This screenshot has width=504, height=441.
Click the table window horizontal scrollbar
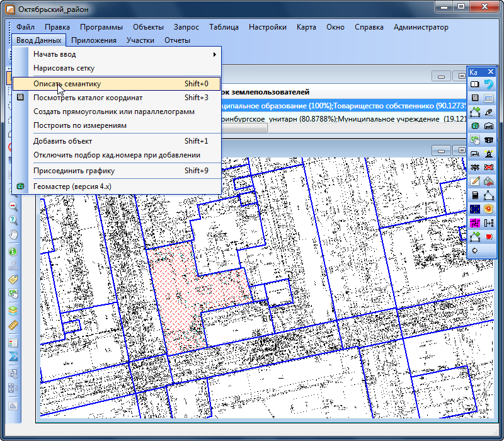(x=243, y=127)
